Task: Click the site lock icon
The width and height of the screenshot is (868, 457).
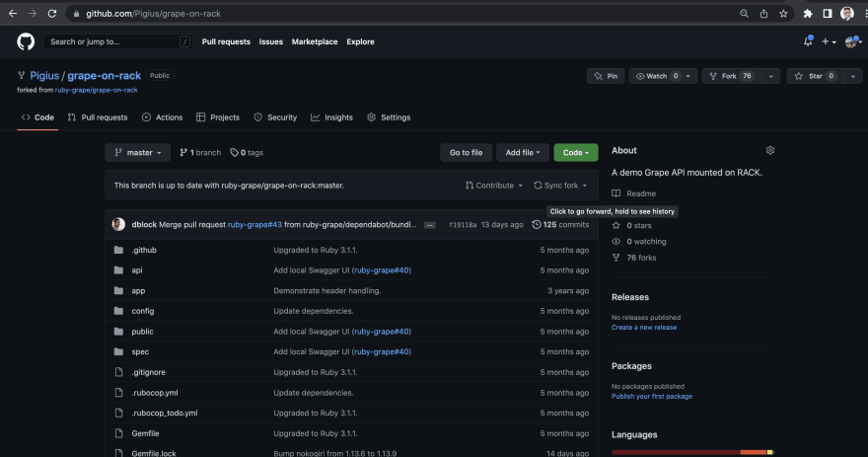Action: 76,13
